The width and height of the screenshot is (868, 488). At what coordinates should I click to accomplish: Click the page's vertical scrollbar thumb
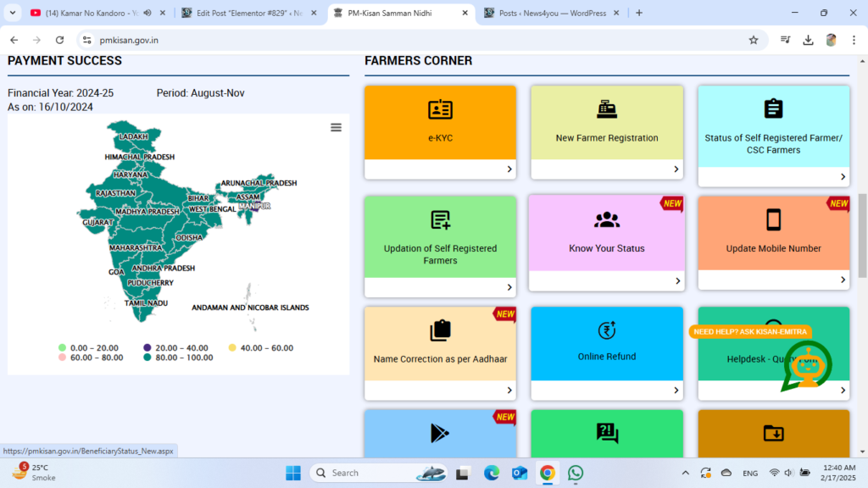coord(862,236)
